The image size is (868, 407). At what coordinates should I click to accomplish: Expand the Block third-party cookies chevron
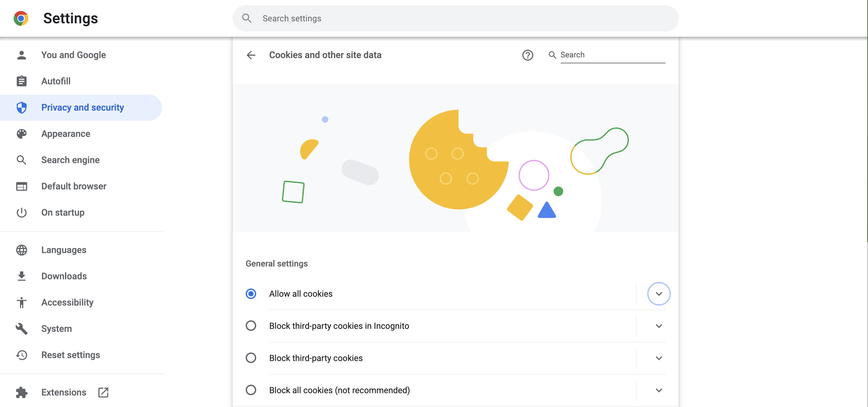point(659,358)
